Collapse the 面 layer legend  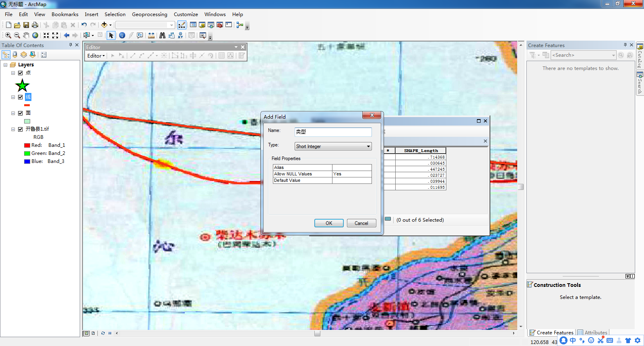tap(13, 113)
